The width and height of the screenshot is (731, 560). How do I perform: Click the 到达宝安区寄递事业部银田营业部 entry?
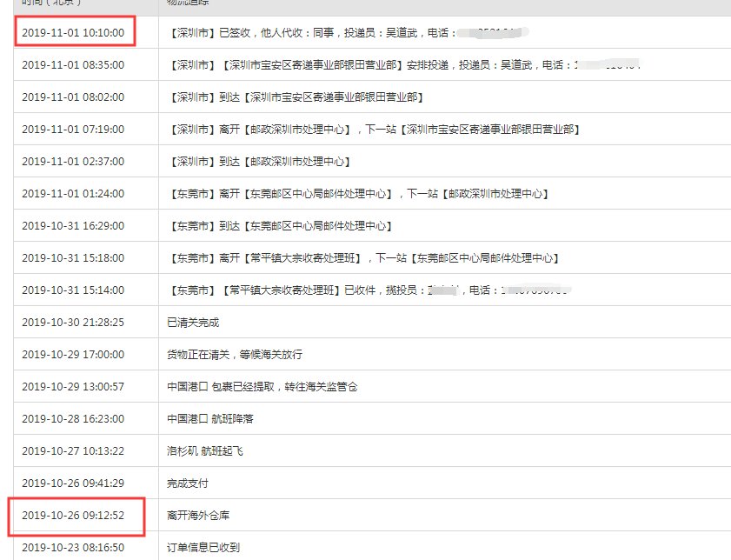296,97
